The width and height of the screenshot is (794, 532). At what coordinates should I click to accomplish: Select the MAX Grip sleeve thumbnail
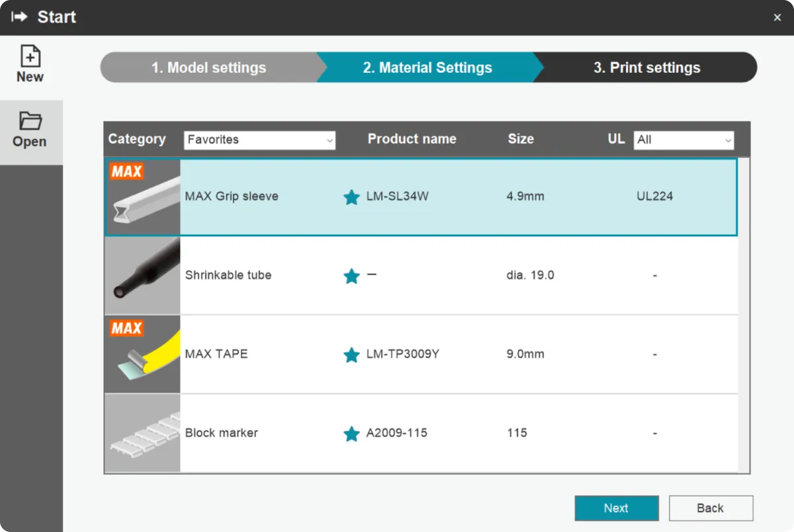pos(143,197)
